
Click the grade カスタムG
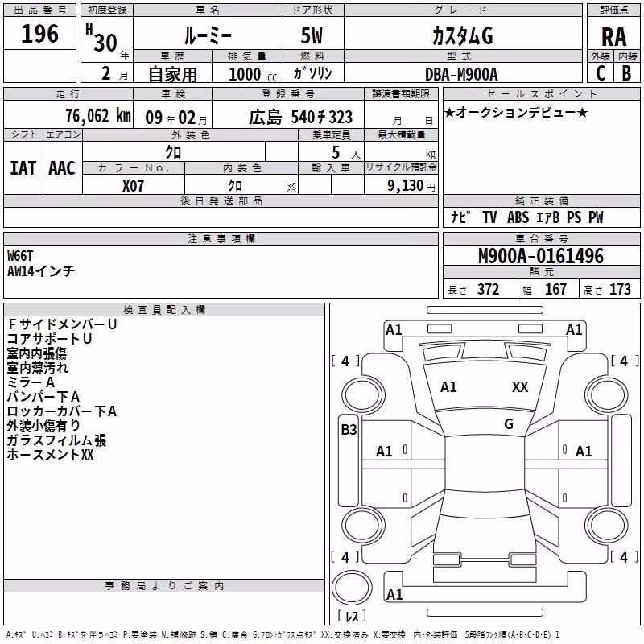click(462, 35)
